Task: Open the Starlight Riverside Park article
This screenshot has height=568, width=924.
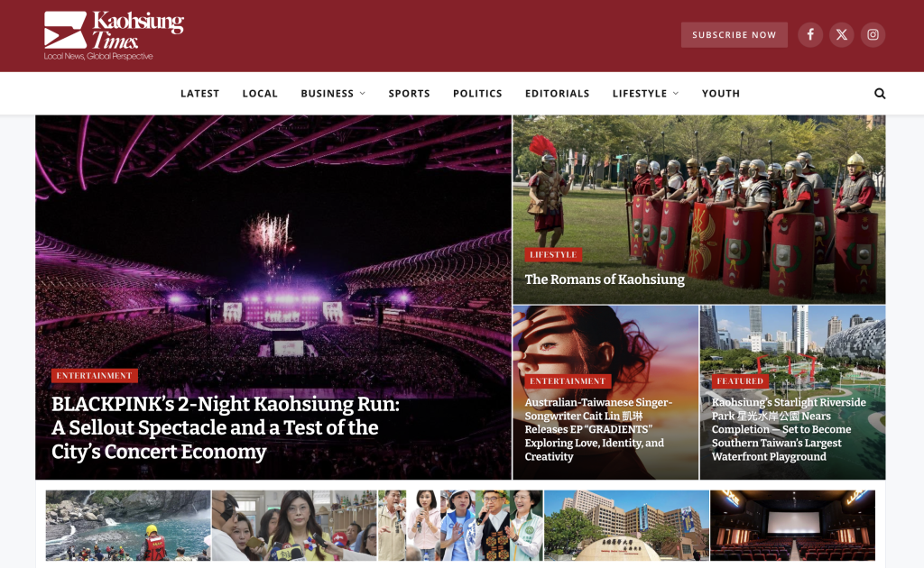Action: (789, 429)
